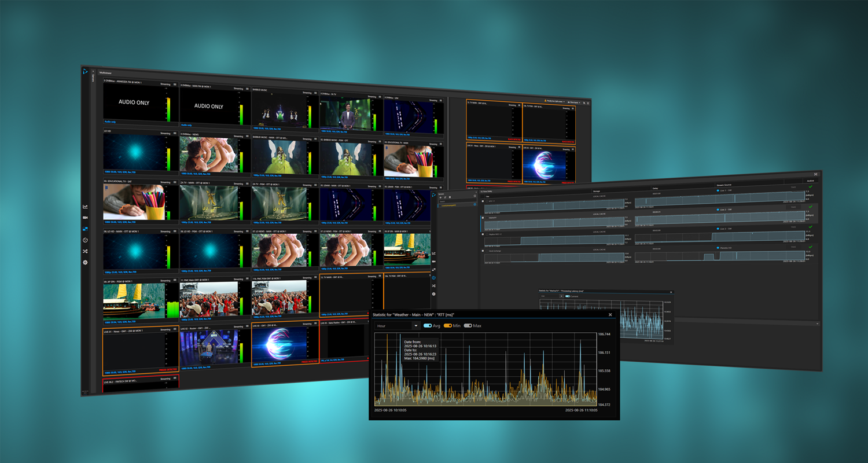Image resolution: width=868 pixels, height=463 pixels.
Task: Toggle the Min series switch
Action: click(x=447, y=326)
